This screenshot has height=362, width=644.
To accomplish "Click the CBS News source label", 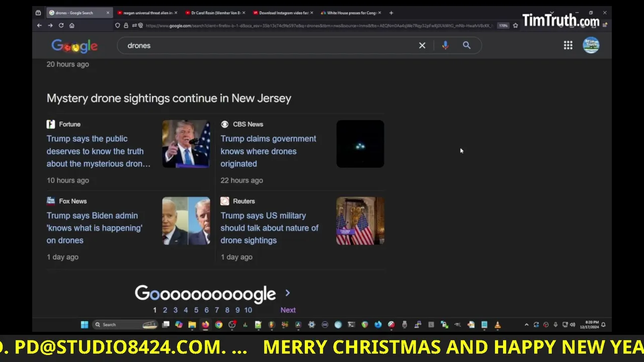I will pyautogui.click(x=248, y=124).
